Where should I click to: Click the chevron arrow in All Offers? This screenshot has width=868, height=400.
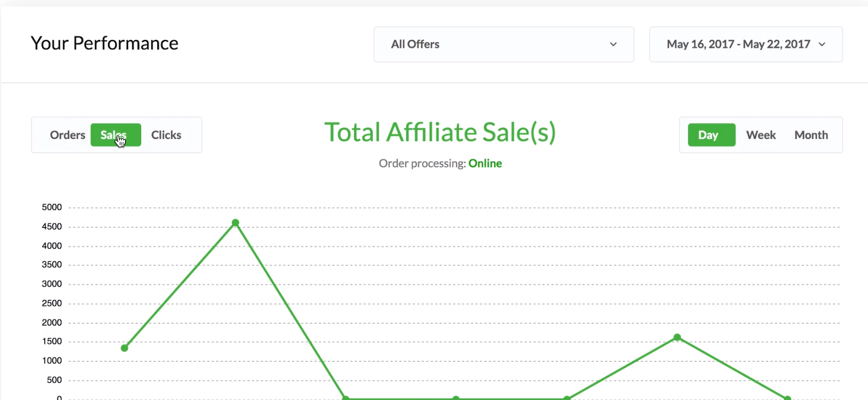[x=613, y=44]
